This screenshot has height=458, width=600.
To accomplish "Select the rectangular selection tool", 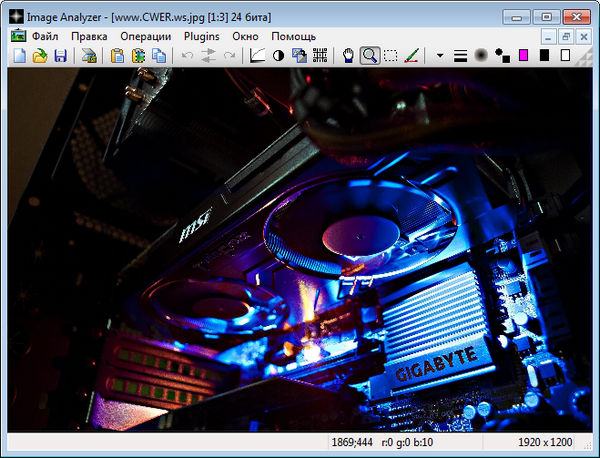I will [x=391, y=56].
